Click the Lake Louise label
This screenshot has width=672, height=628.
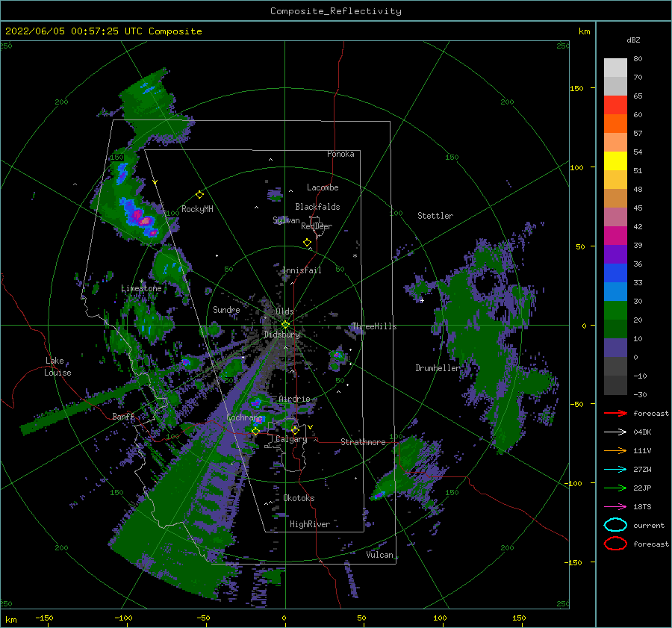tap(57, 367)
